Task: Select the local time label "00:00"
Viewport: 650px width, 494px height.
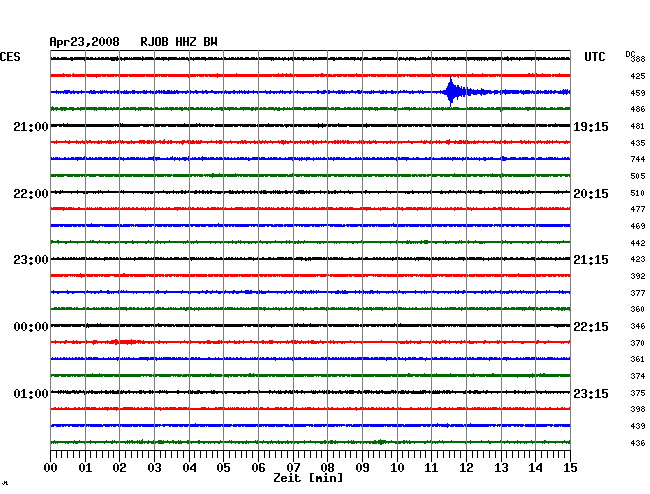Action: pyautogui.click(x=31, y=327)
